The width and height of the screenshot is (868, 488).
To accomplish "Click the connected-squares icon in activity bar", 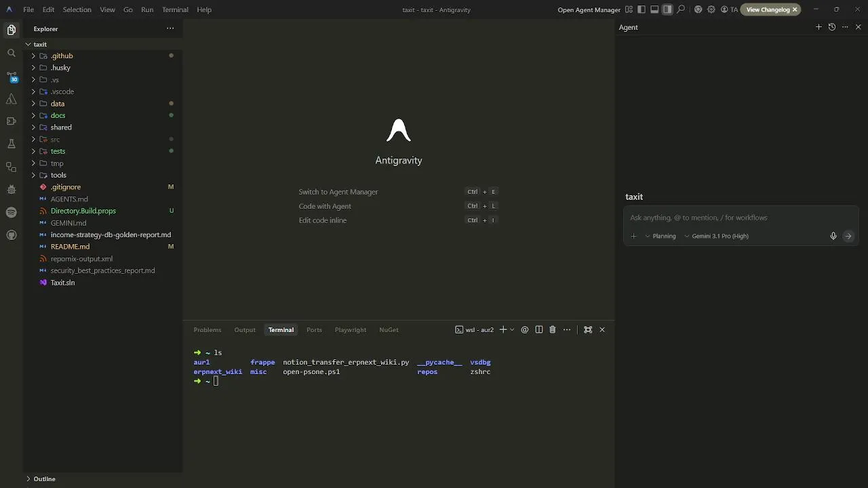I will click(x=11, y=167).
